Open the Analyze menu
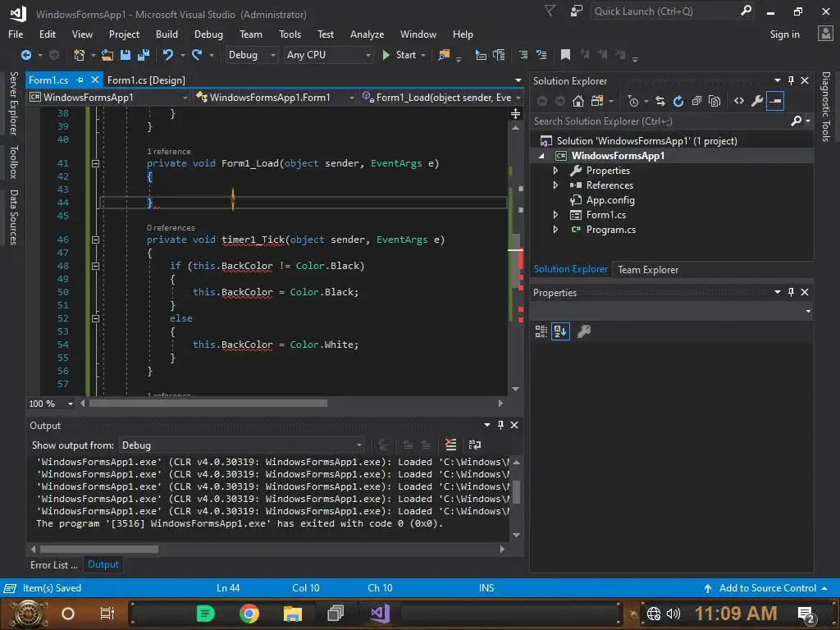This screenshot has width=840, height=630. pyautogui.click(x=367, y=34)
